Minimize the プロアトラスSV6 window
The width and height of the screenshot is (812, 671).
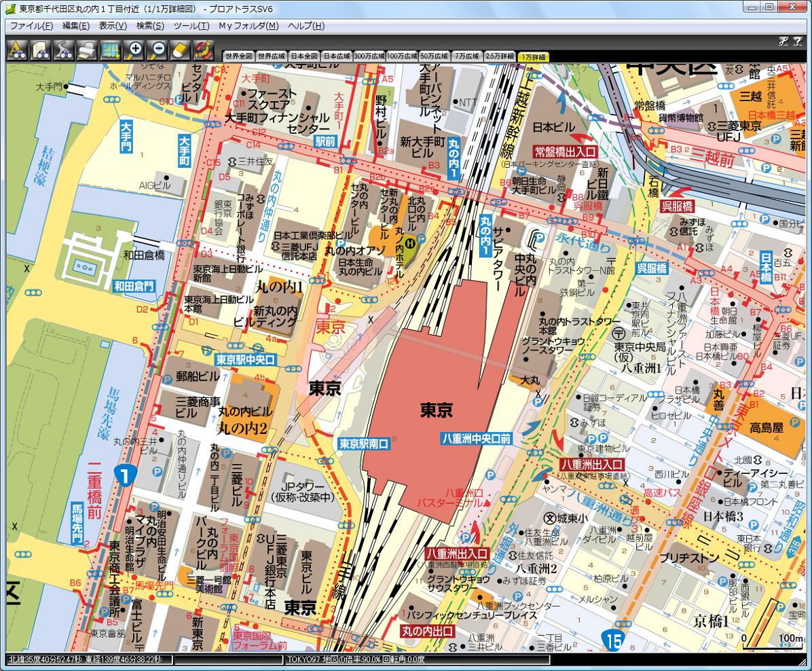pos(752,7)
